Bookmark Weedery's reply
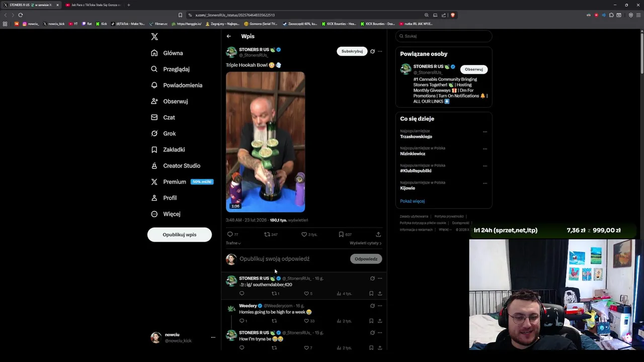This screenshot has height=362, width=644. 371,321
